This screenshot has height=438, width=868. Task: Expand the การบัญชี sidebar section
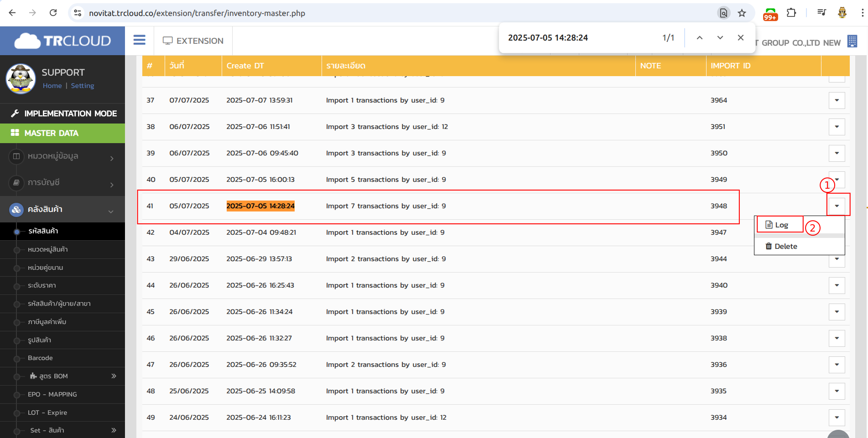click(x=62, y=183)
